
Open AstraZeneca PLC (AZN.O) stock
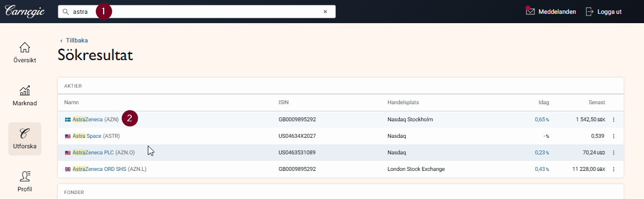pos(104,152)
